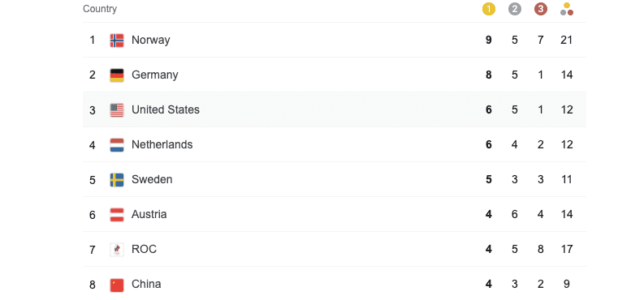
Task: Click Austria's silver count of 6
Action: 515,214
